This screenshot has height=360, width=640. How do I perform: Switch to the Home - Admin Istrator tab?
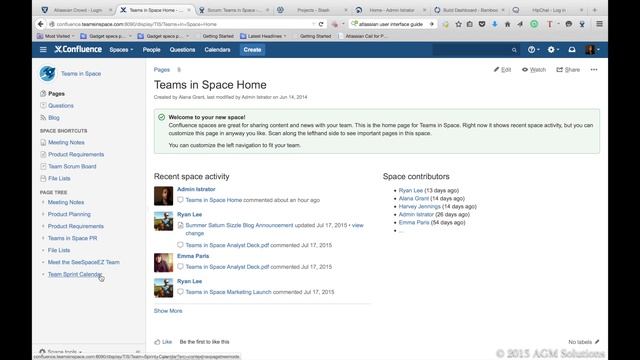pos(391,10)
